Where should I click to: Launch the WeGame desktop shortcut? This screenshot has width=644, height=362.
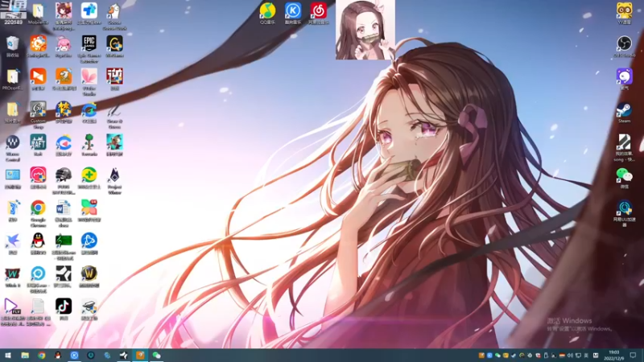[x=114, y=43]
